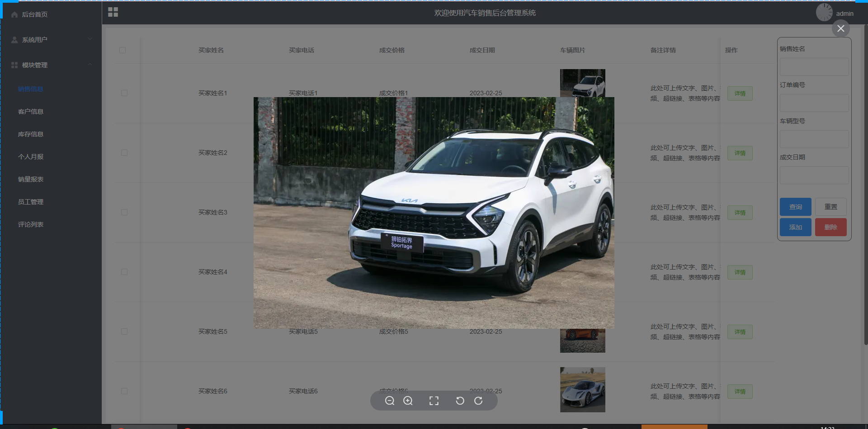
Task: Open 详情 for 买家姓名6 row
Action: (x=740, y=392)
